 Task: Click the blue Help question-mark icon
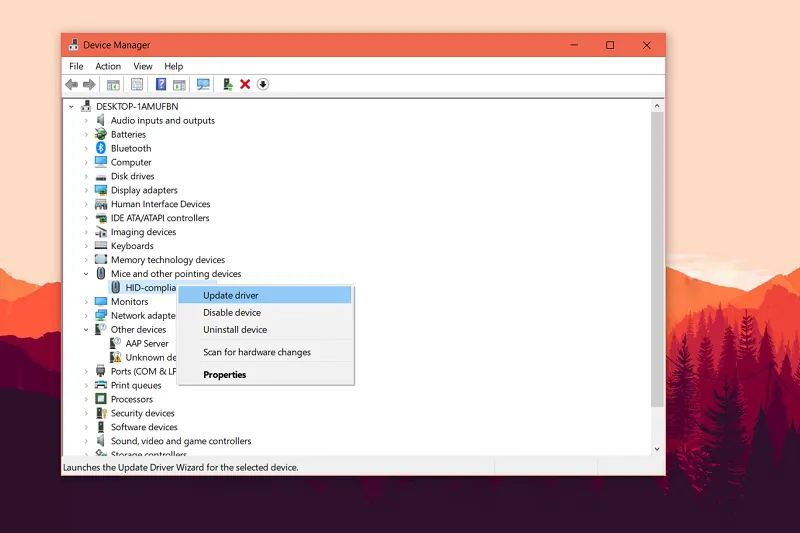[x=161, y=84]
